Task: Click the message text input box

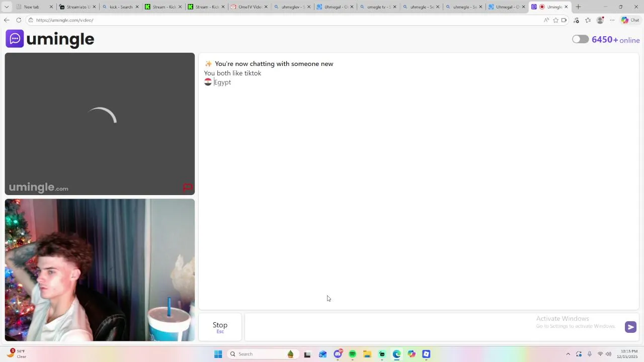Action: (x=442, y=327)
